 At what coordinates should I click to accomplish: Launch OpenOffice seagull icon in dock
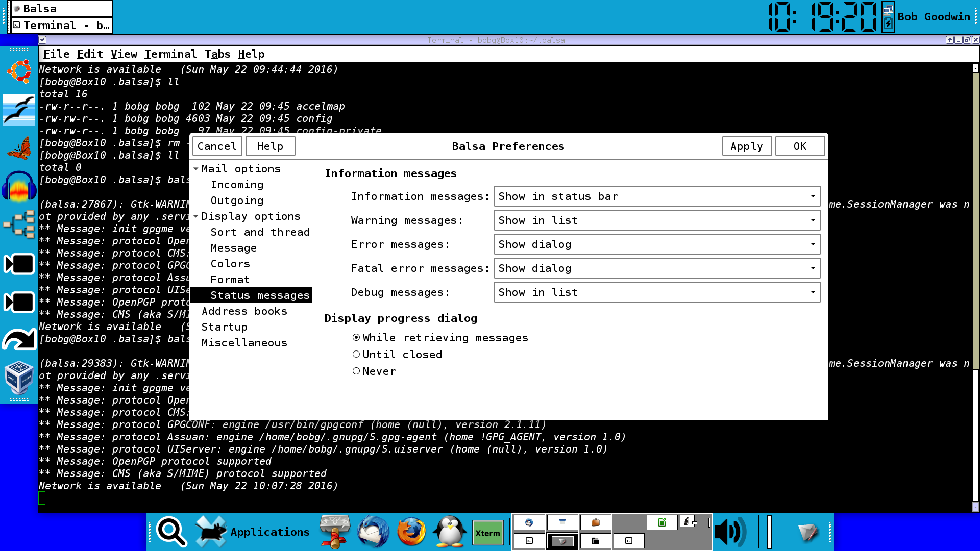point(19,110)
